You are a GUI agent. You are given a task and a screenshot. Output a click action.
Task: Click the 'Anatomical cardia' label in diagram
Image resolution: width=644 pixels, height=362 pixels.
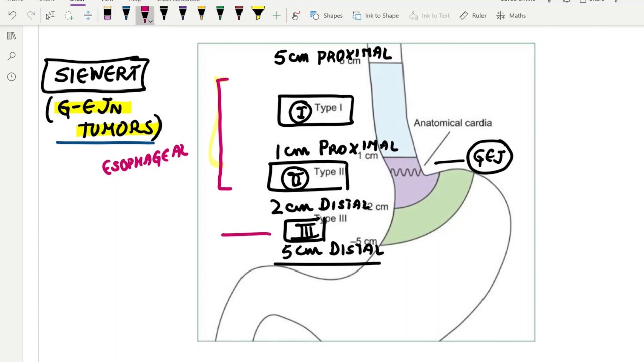click(452, 123)
